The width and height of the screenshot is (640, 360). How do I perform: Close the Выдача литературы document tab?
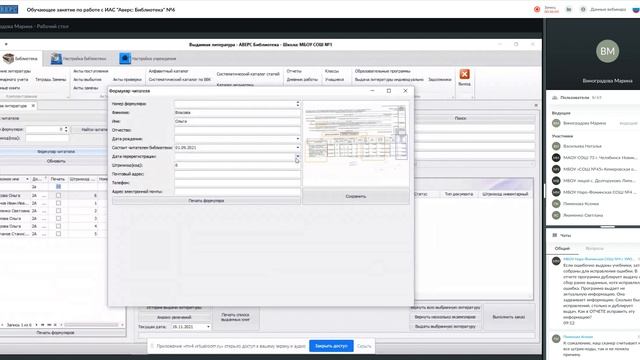(x=33, y=106)
